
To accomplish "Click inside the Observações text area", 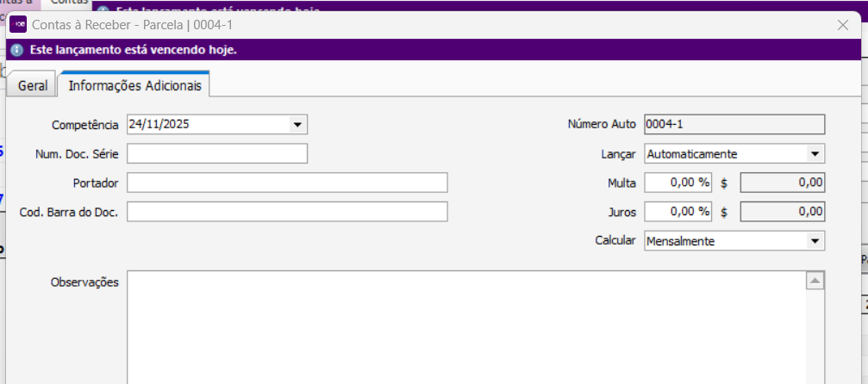I will coord(465,327).
